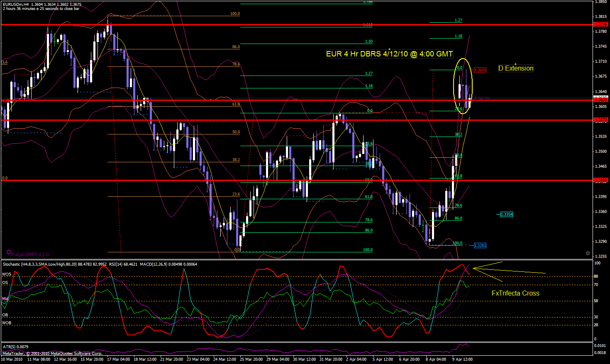This screenshot has height=364, width=610.
Task: Click the 'EUR 4 Hr DBRS' chart title
Action: (x=389, y=54)
